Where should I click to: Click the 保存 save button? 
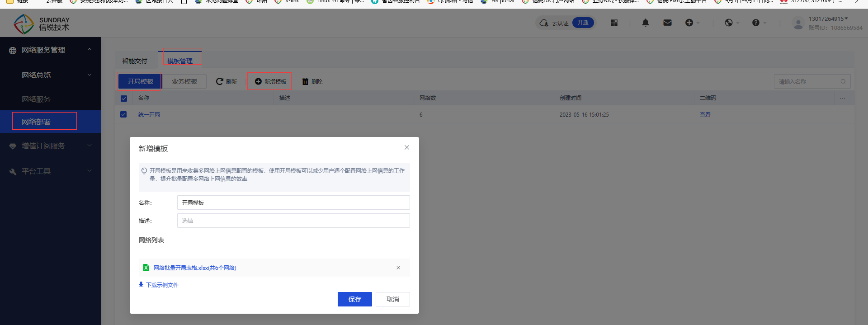point(354,299)
